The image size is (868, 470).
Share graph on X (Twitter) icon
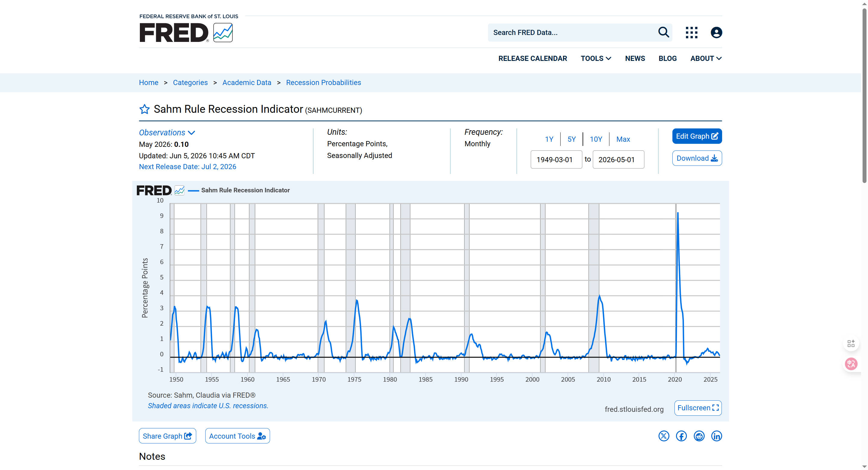(663, 436)
